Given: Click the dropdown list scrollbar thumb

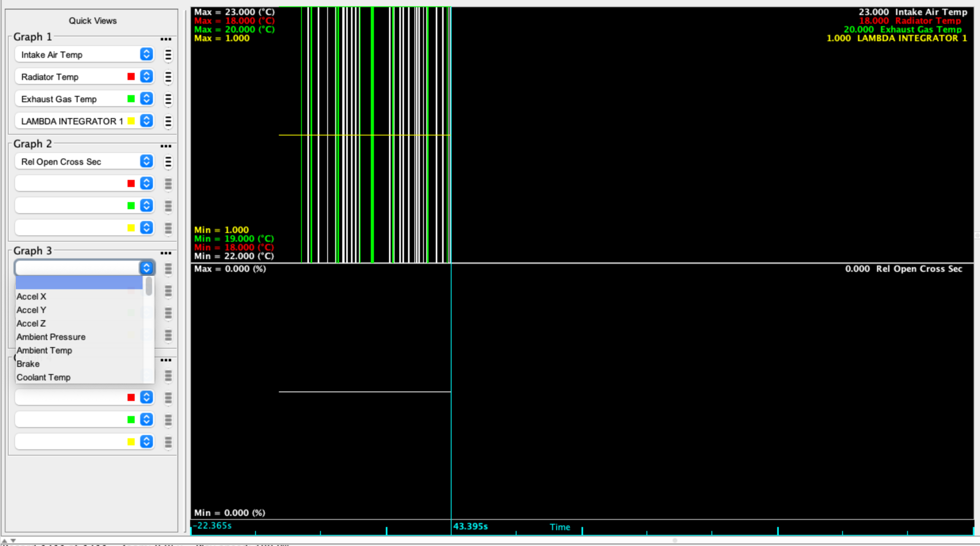Looking at the screenshot, I should click(149, 286).
